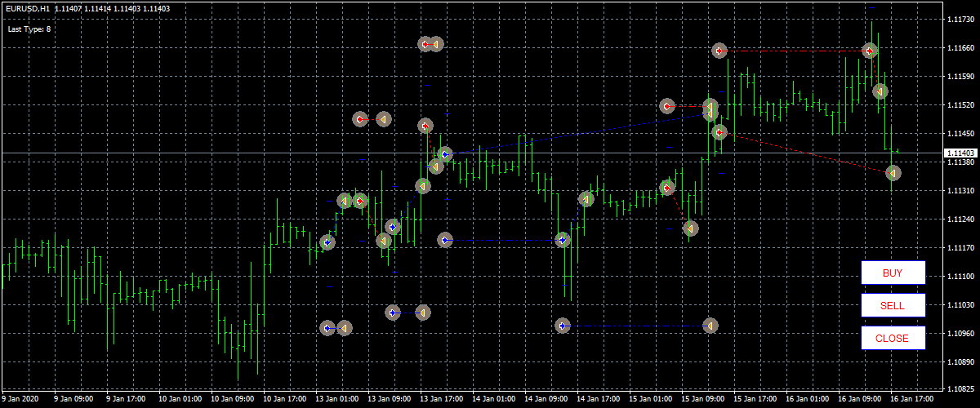Image resolution: width=980 pixels, height=408 pixels.
Task: Click the CLOSE button
Action: [893, 338]
